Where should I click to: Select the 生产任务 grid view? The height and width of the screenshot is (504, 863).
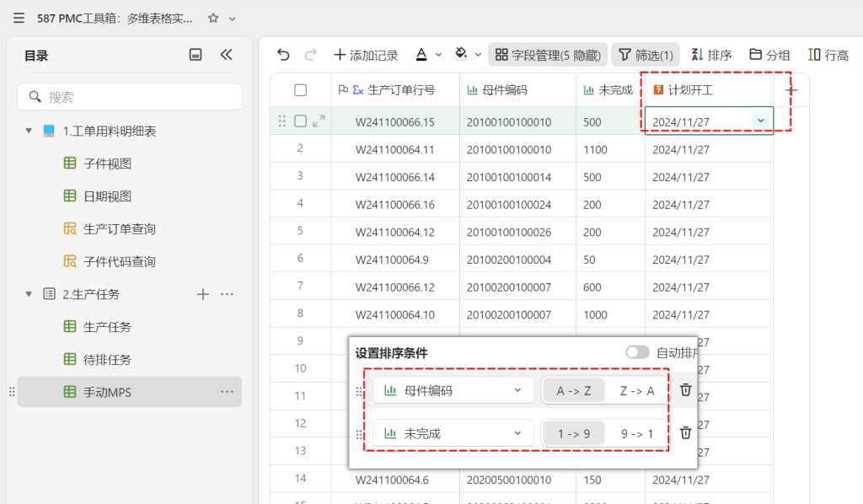click(107, 327)
